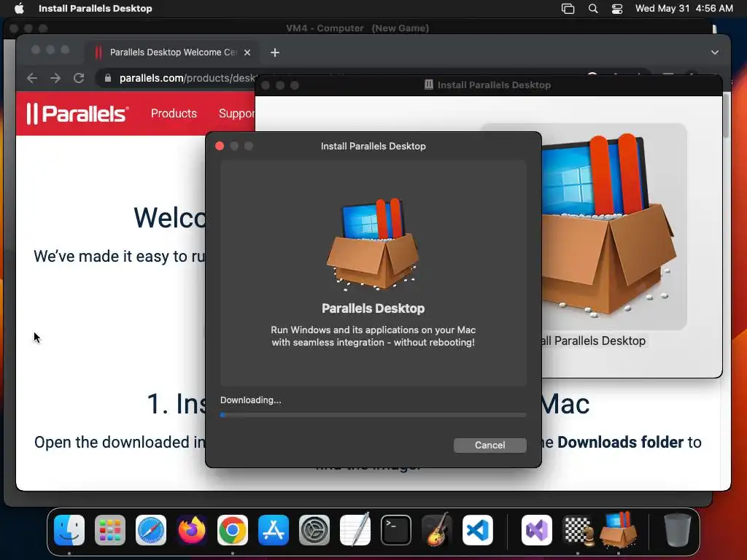
Task: Click the date and time in menu bar
Action: click(x=684, y=9)
